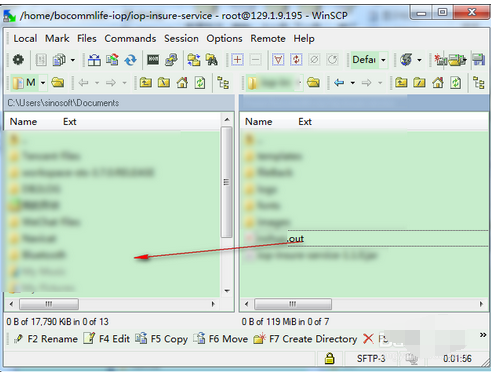
Task: Click the Synchronize toolbar icon
Action: coord(112,60)
